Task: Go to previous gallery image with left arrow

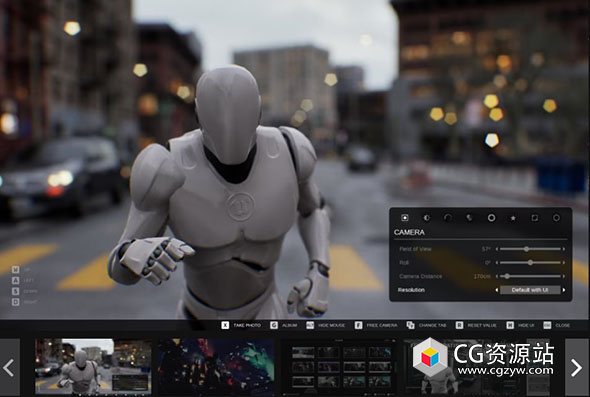Action: (10, 367)
